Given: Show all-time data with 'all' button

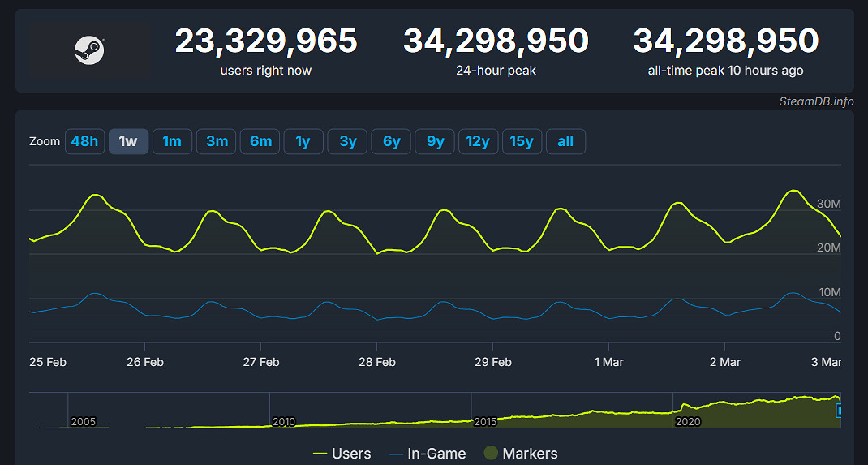Looking at the screenshot, I should [565, 141].
